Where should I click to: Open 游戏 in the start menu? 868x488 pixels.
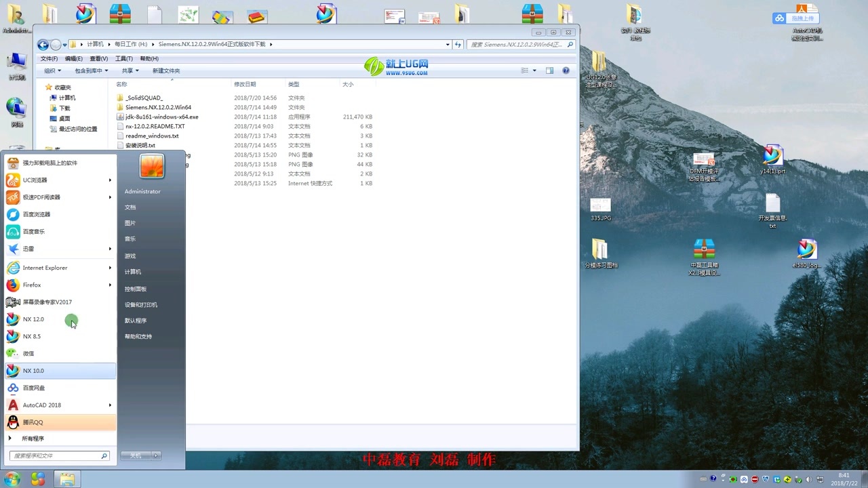coord(130,256)
